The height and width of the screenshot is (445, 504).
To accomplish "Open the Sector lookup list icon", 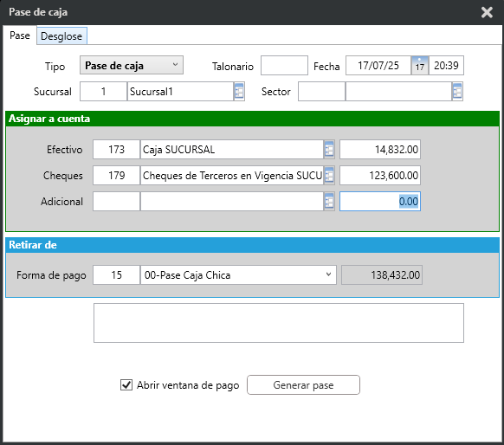I will click(457, 92).
